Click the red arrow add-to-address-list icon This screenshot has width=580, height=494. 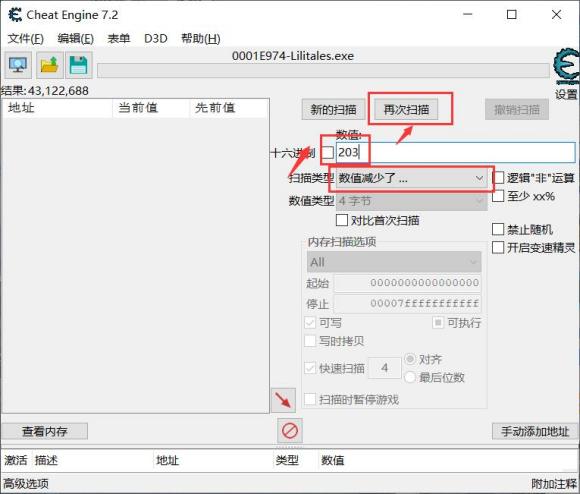click(283, 400)
